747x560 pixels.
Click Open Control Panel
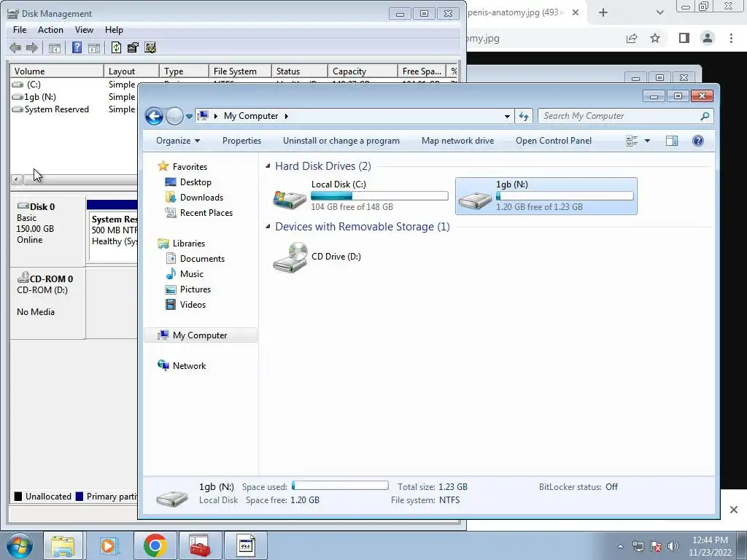[554, 141]
